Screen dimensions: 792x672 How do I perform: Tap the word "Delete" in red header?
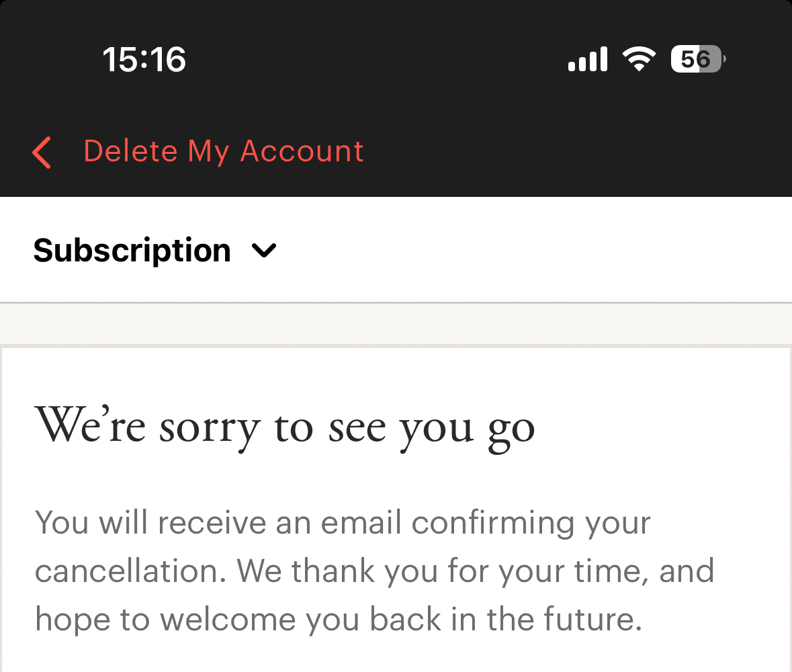(131, 151)
